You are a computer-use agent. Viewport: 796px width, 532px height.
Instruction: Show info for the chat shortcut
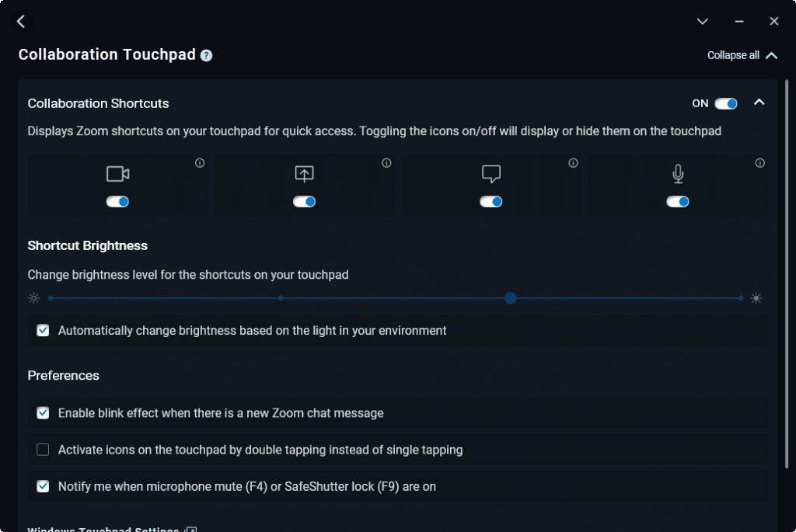[573, 163]
